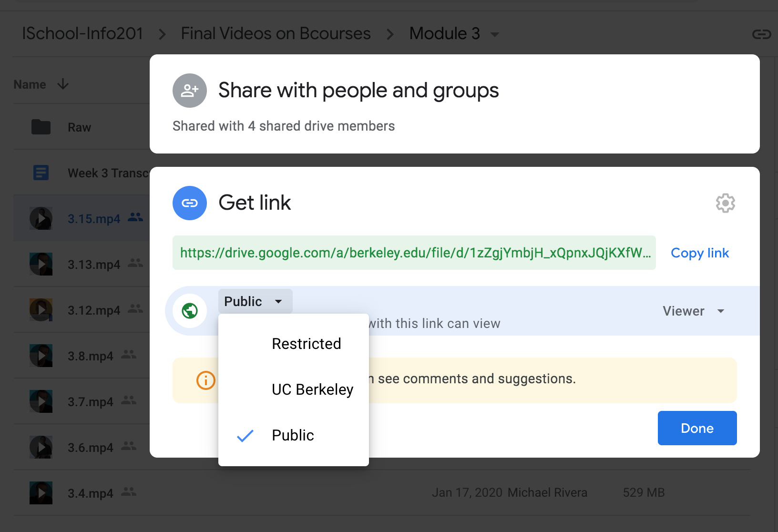This screenshot has width=778, height=532.
Task: Click shared people icon next to 3.6.mp4
Action: (129, 446)
